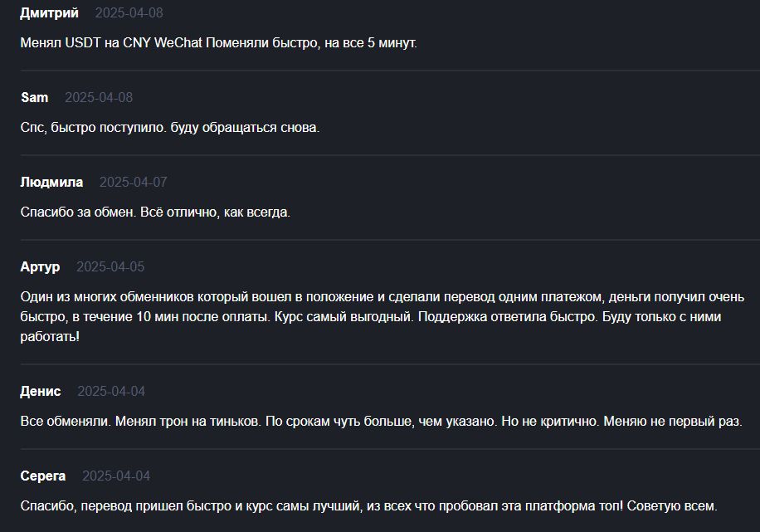The height and width of the screenshot is (532, 760).
Task: Click reviewer name Денис
Action: [41, 392]
